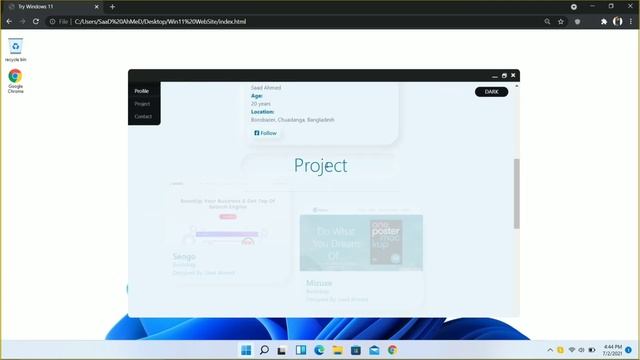Click the inner window scrollbar thumb
Viewport: 640px width, 360px height.
pos(517,193)
